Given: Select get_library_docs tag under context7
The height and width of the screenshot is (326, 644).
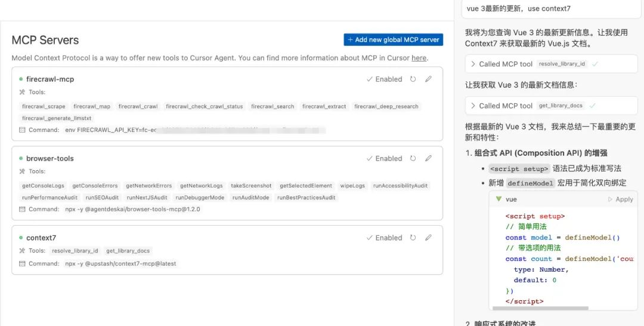Looking at the screenshot, I should (128, 251).
